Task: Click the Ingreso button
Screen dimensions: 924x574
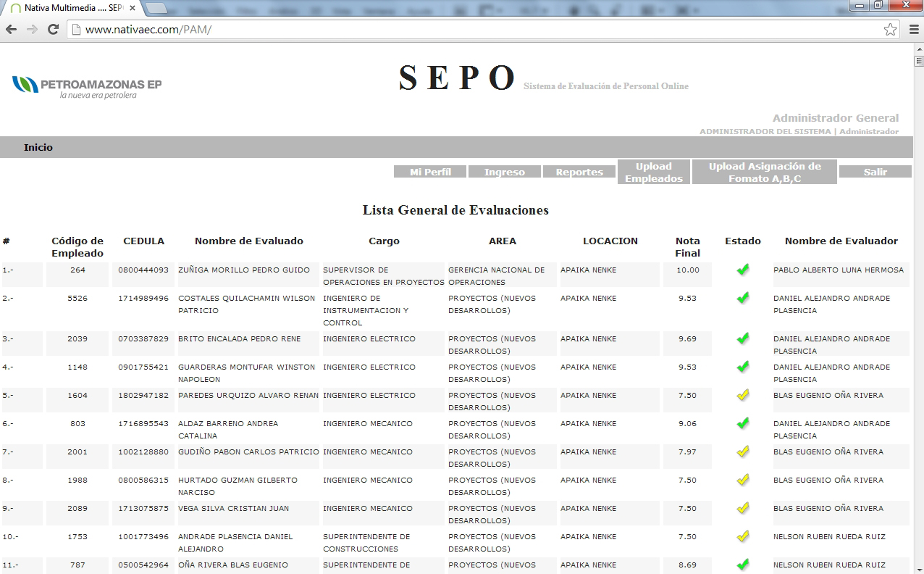Action: coord(505,172)
